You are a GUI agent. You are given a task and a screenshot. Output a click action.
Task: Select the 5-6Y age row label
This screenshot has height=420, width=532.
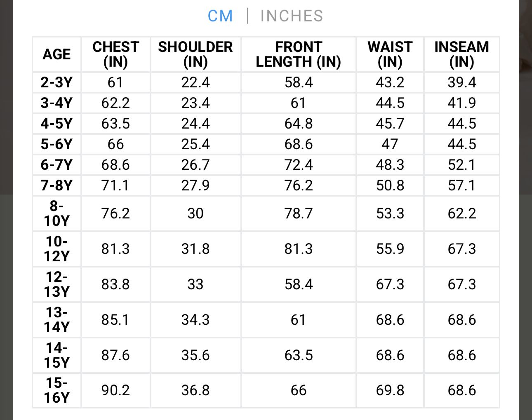coord(56,144)
